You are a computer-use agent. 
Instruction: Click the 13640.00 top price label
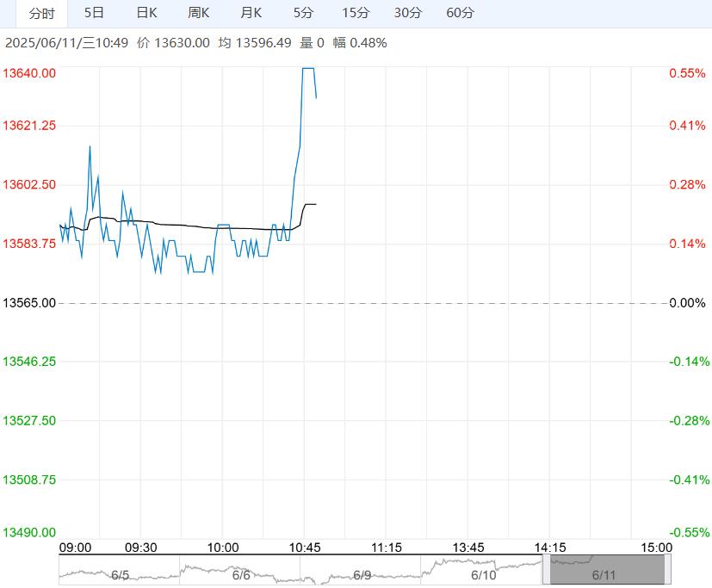(x=30, y=73)
